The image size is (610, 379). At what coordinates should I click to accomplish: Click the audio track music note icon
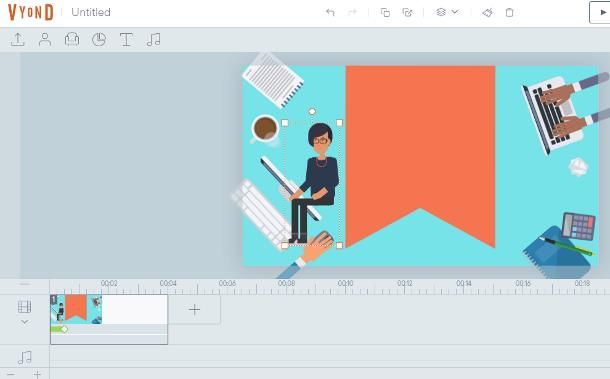25,358
